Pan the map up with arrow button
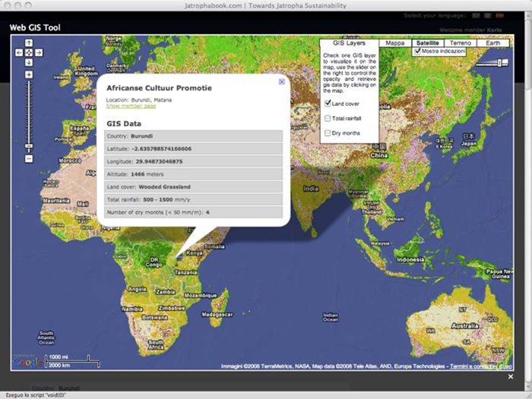This screenshot has width=532, height=399. [x=29, y=43]
